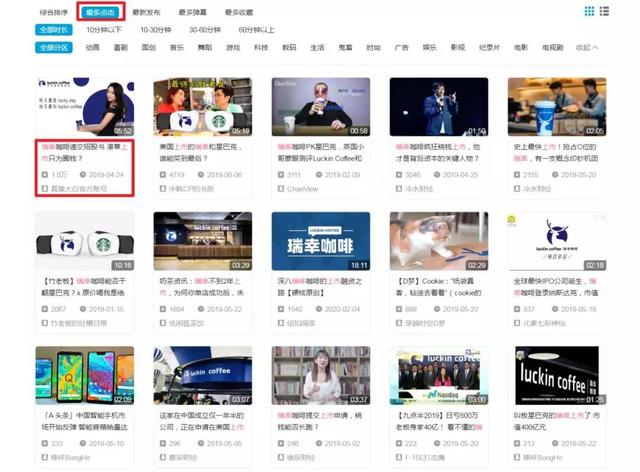
Task: Click the clock icon beside 2019-01-15
Action: tap(83, 309)
